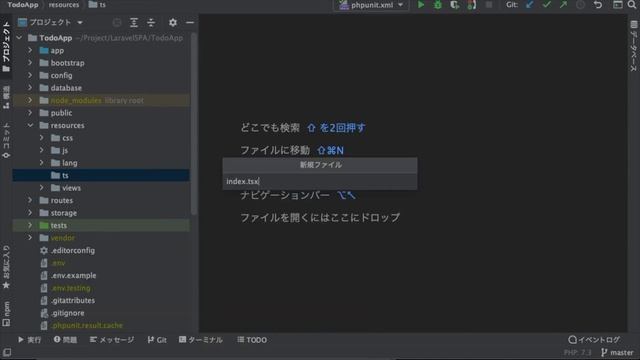The image size is (640, 360).
Task: Expand the app folder
Action: tap(30, 50)
